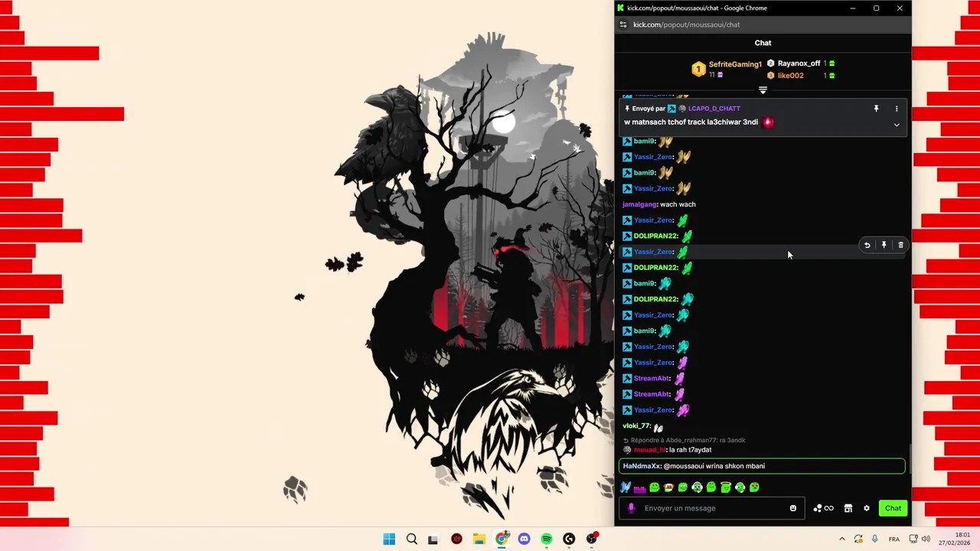
Task: Show hidden system tray icons chevron
Action: [x=842, y=539]
